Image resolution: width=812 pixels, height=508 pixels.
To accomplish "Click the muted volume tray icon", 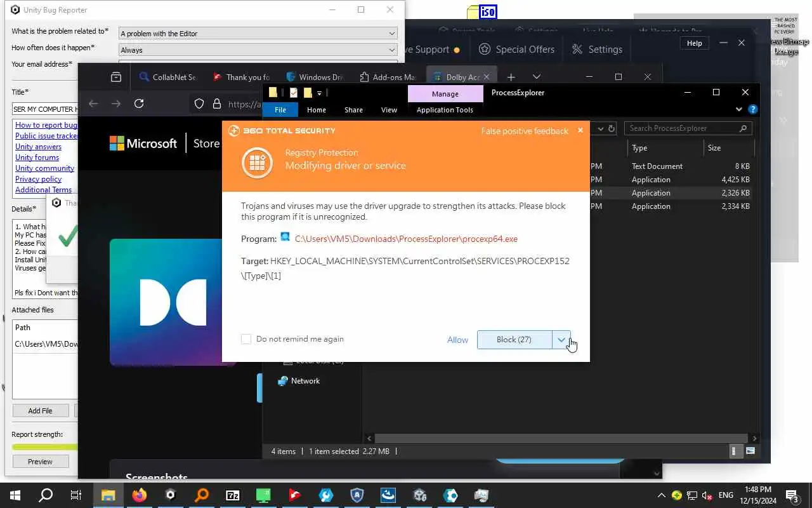I will tap(706, 495).
